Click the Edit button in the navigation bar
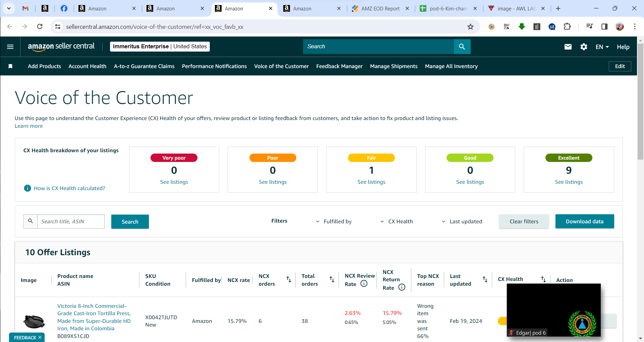 click(x=620, y=66)
